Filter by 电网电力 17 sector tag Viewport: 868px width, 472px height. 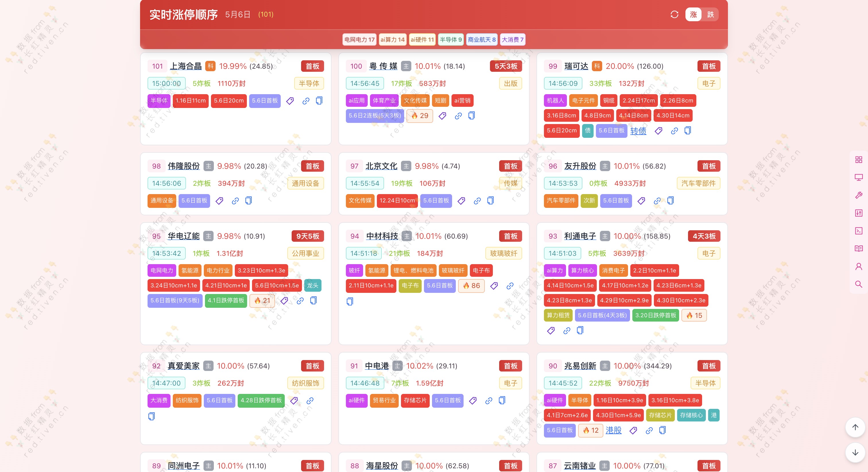360,39
